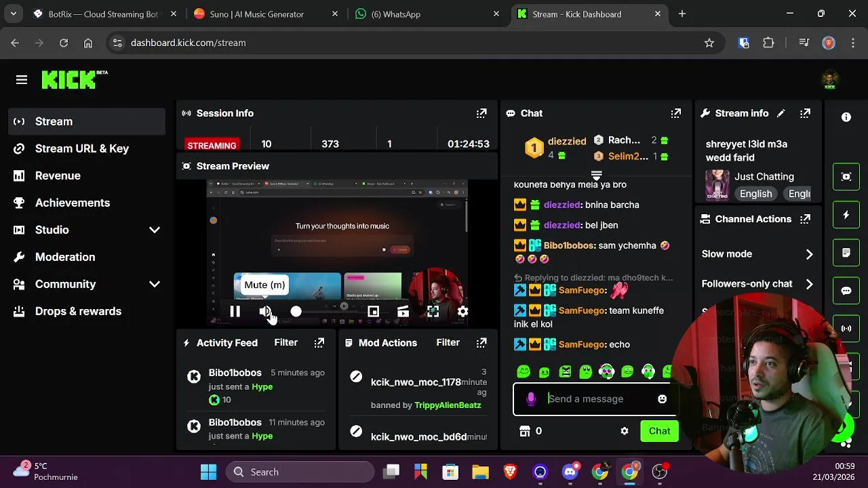Pop out the Session Info panel
The height and width of the screenshot is (488, 868).
481,113
